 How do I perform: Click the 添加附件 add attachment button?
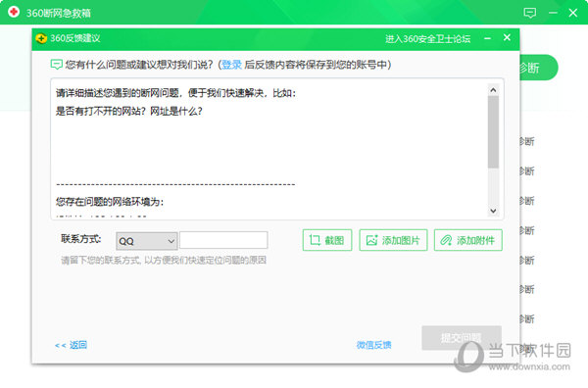pyautogui.click(x=468, y=240)
